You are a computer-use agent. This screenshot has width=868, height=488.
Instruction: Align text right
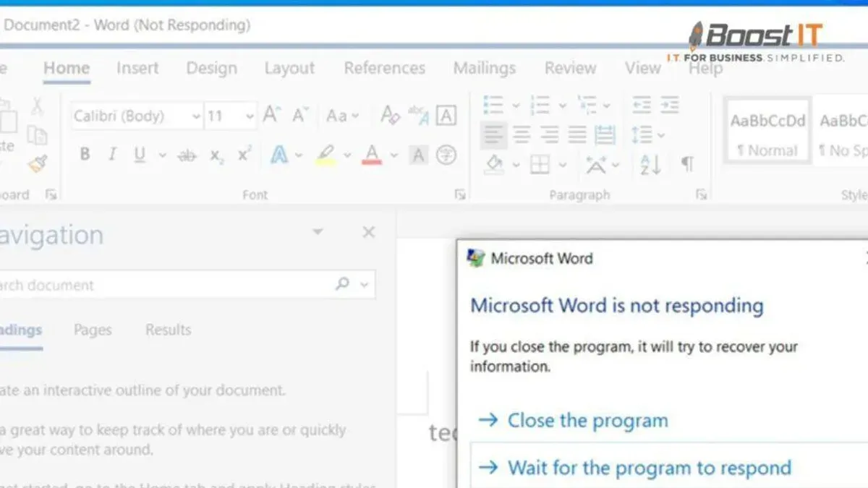pyautogui.click(x=549, y=134)
